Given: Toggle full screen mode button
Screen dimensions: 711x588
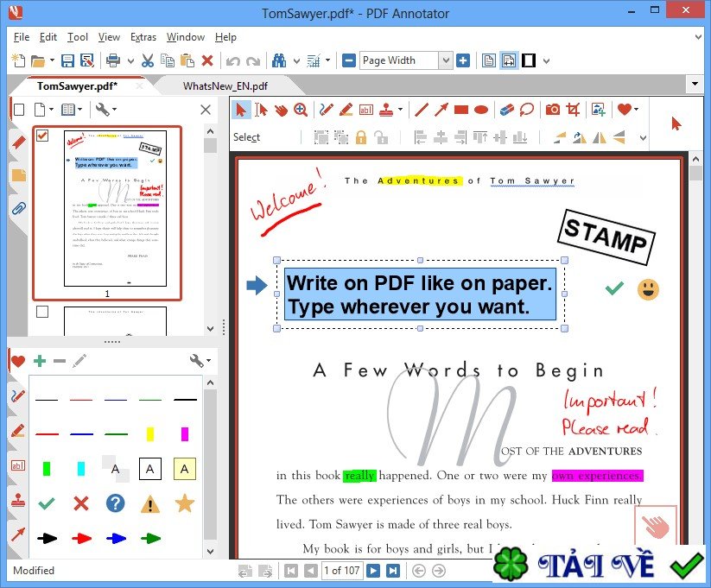Looking at the screenshot, I should click(529, 60).
